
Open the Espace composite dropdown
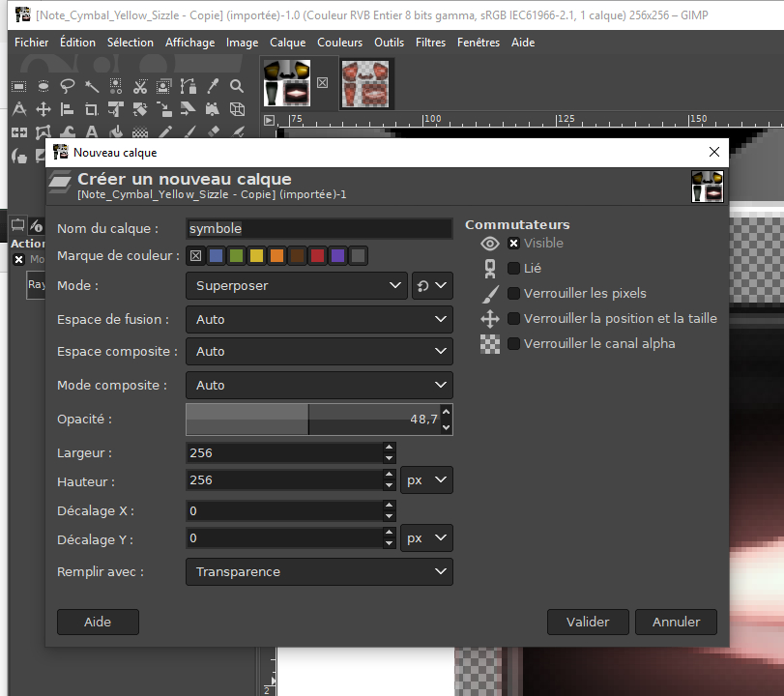coord(319,352)
